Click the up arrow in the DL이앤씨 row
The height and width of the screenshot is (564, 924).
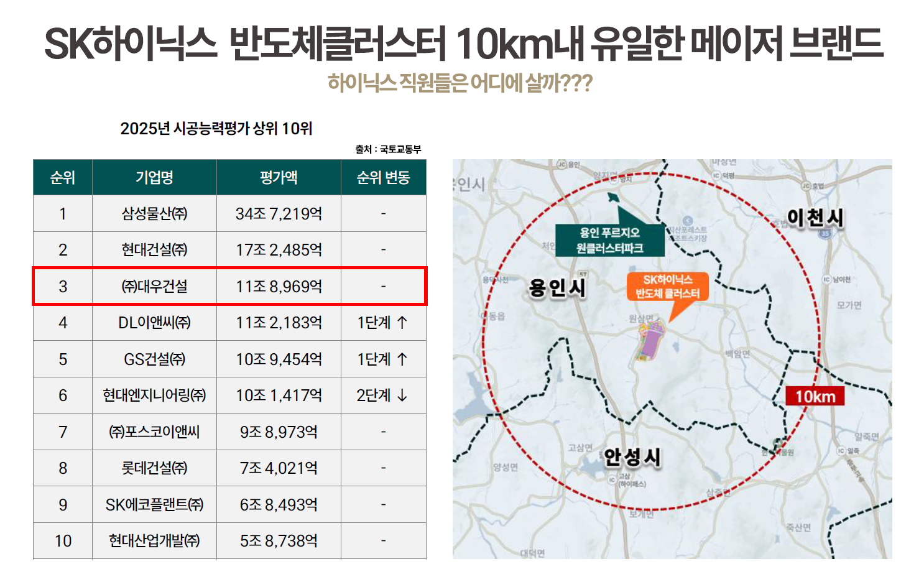click(402, 323)
